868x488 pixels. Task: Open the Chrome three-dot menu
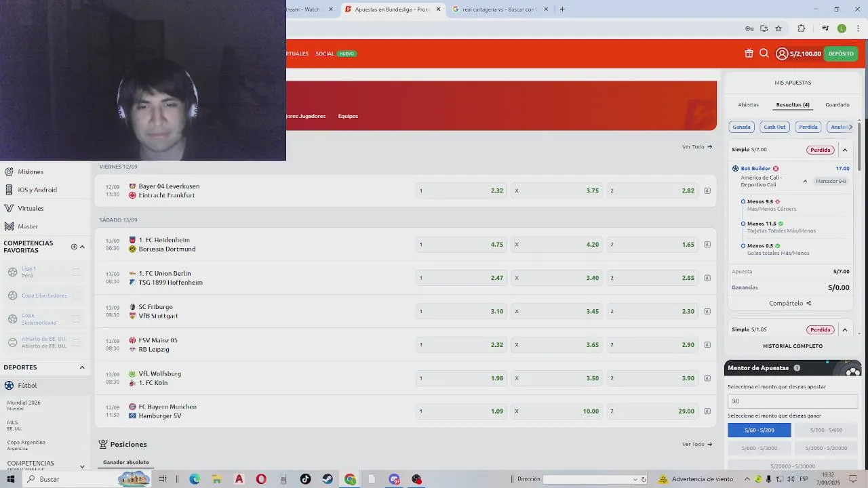(858, 28)
